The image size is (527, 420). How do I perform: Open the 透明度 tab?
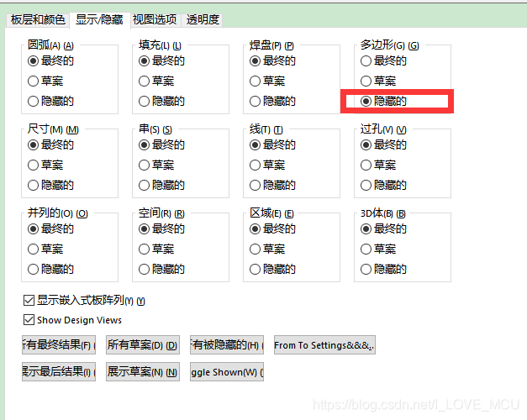coord(203,19)
